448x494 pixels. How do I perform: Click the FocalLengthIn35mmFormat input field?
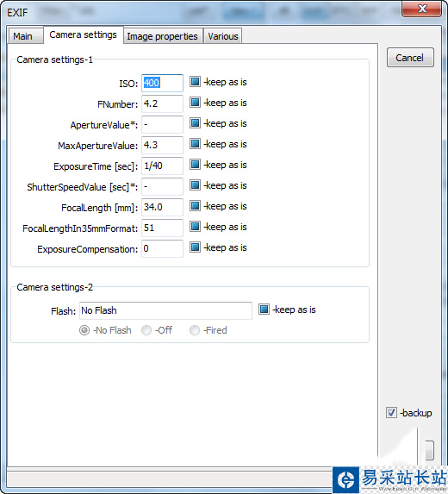[162, 228]
